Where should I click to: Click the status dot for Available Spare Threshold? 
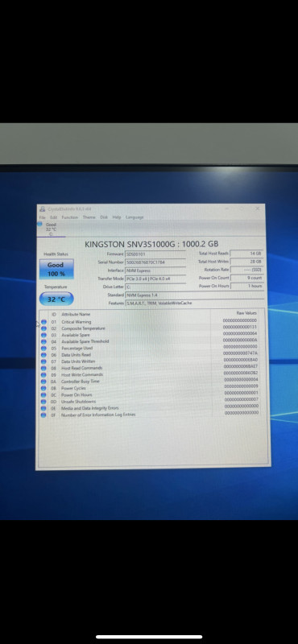[x=43, y=341]
